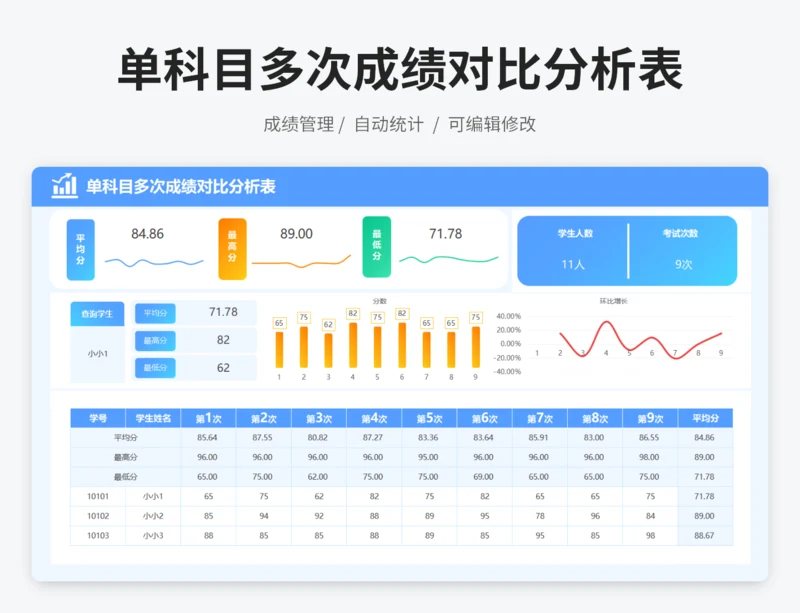Select the blue header title 单科目多次成绩对比分析表
This screenshot has width=800, height=613.
[181, 187]
